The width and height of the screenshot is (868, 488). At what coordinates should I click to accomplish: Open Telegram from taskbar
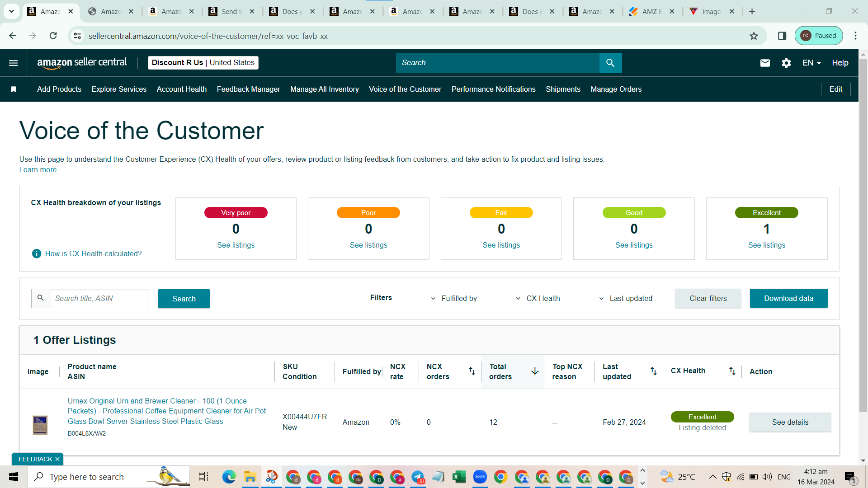(418, 477)
